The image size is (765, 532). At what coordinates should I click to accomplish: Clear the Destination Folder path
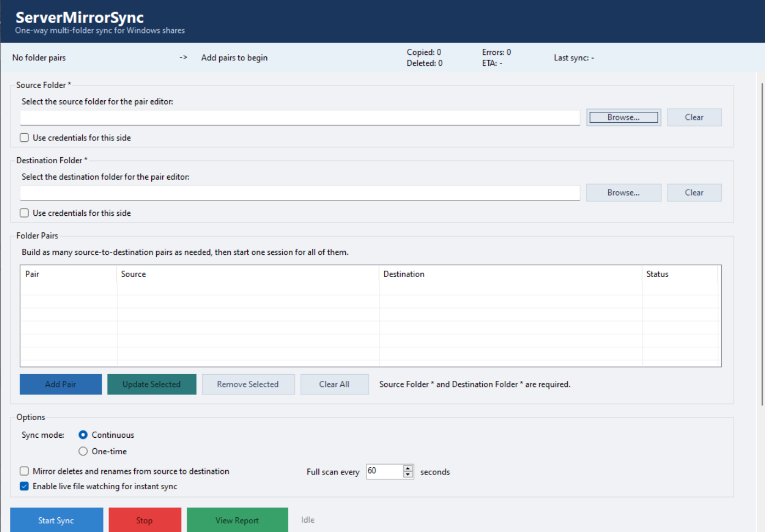click(x=694, y=193)
